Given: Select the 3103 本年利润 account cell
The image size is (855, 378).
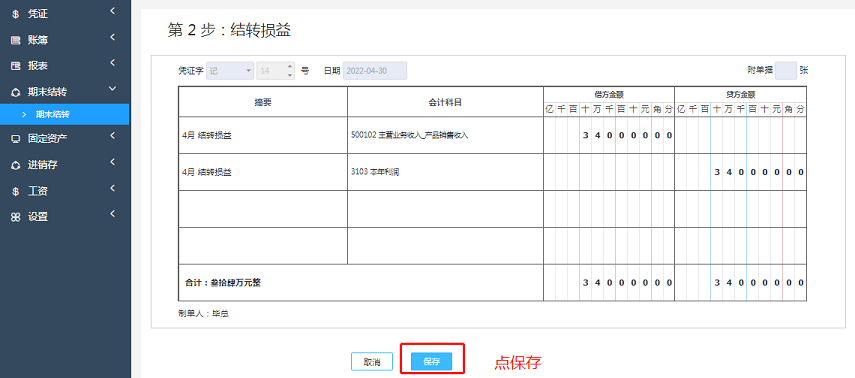Looking at the screenshot, I should pos(445,172).
